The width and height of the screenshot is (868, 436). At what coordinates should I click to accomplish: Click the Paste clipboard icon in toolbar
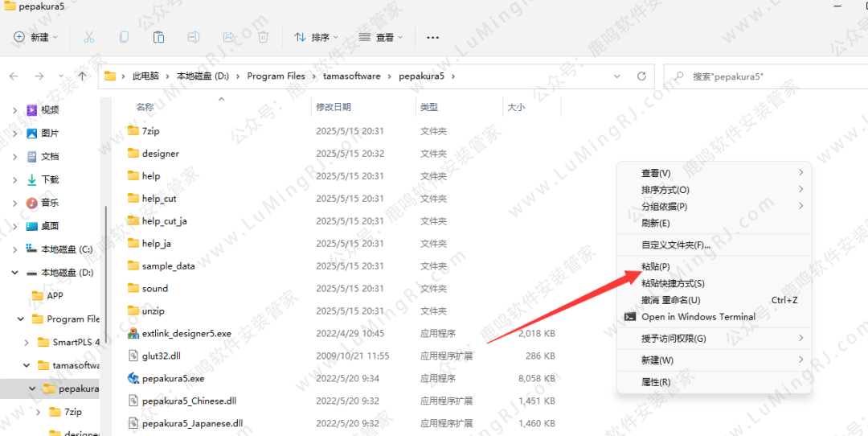[x=158, y=37]
